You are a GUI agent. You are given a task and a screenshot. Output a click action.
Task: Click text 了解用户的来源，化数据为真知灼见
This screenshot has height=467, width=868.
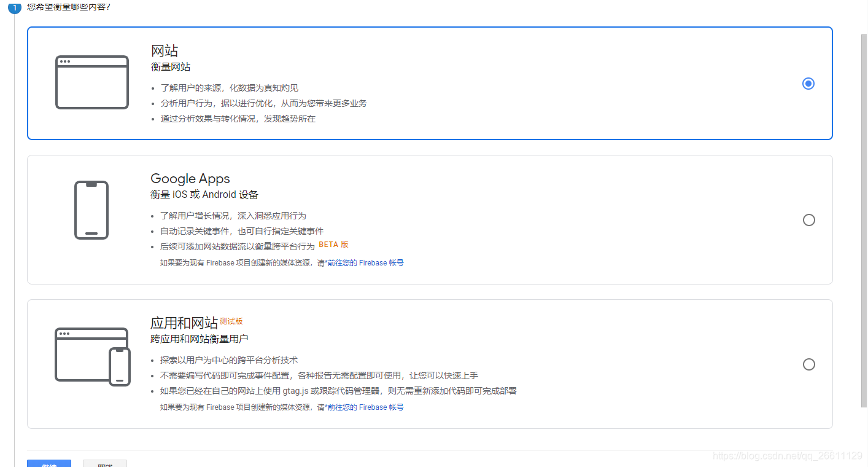tap(230, 88)
